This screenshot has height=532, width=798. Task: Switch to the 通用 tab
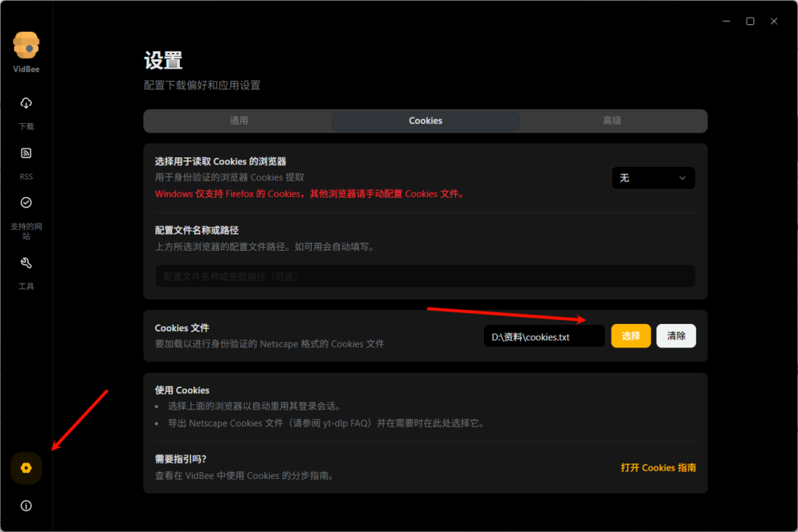(x=237, y=121)
